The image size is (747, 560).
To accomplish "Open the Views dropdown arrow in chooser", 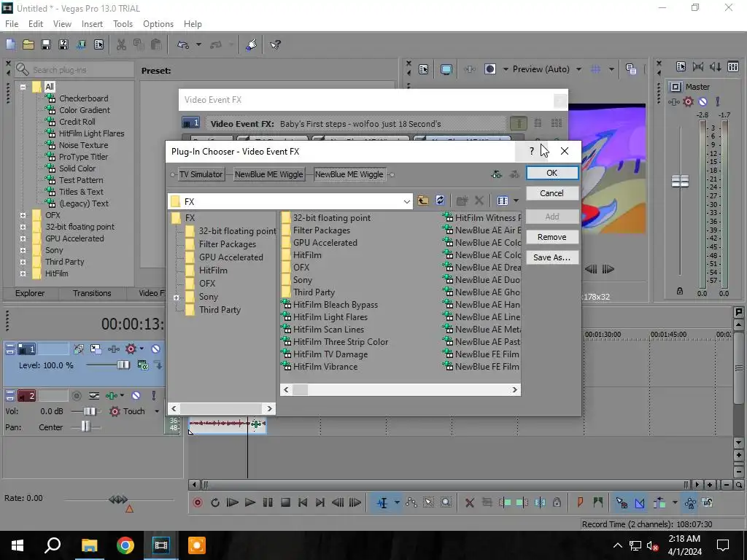I will [x=516, y=201].
